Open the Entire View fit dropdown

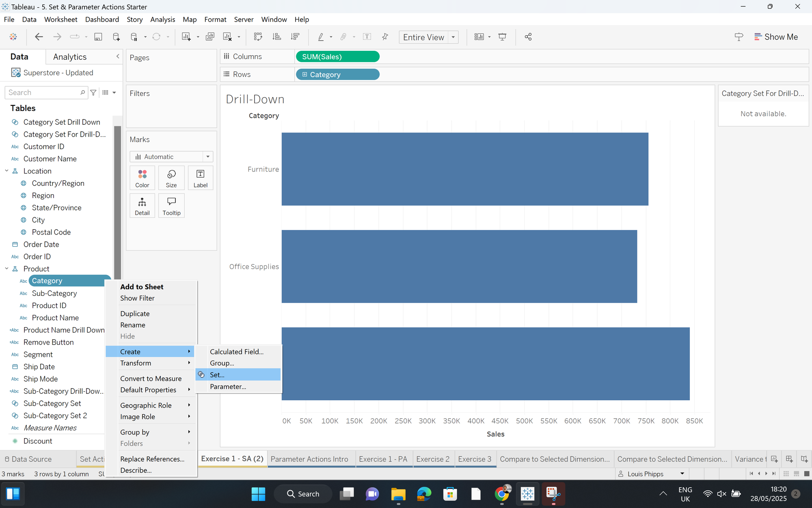coord(453,37)
